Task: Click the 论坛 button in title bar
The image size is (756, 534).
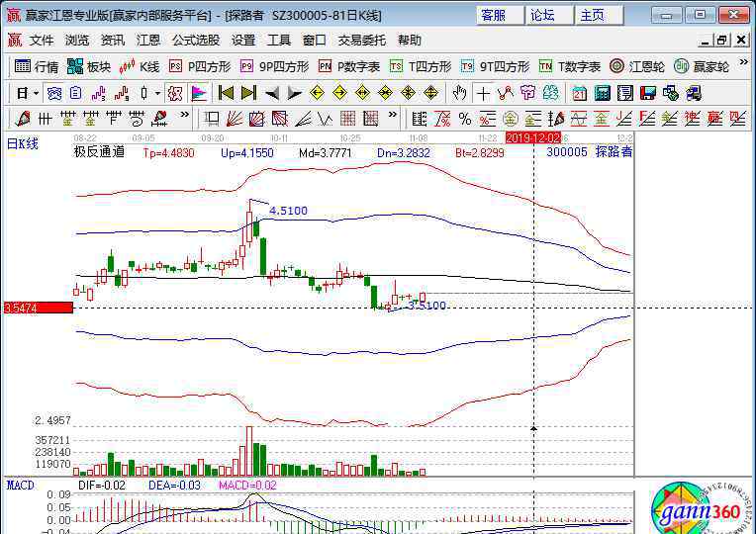Action: [549, 16]
